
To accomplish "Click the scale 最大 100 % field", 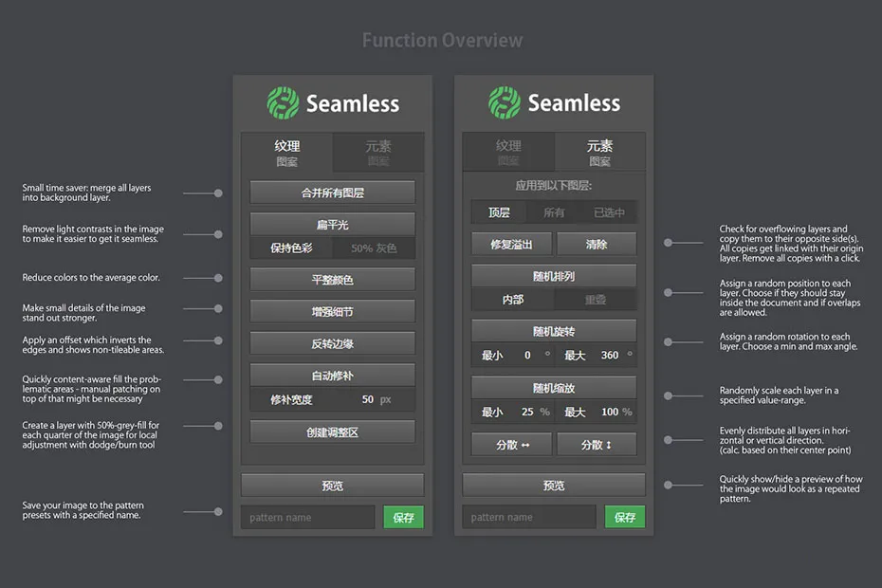I will [x=596, y=412].
